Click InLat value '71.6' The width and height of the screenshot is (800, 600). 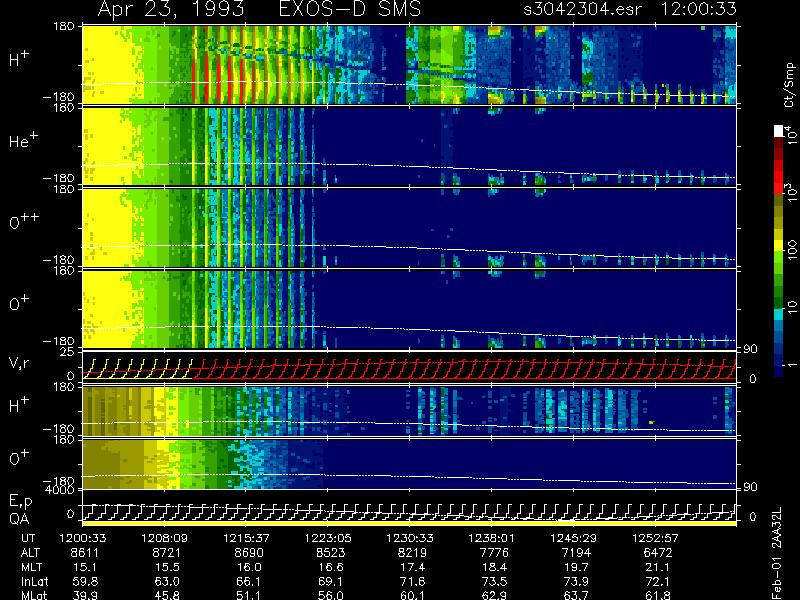coord(412,581)
